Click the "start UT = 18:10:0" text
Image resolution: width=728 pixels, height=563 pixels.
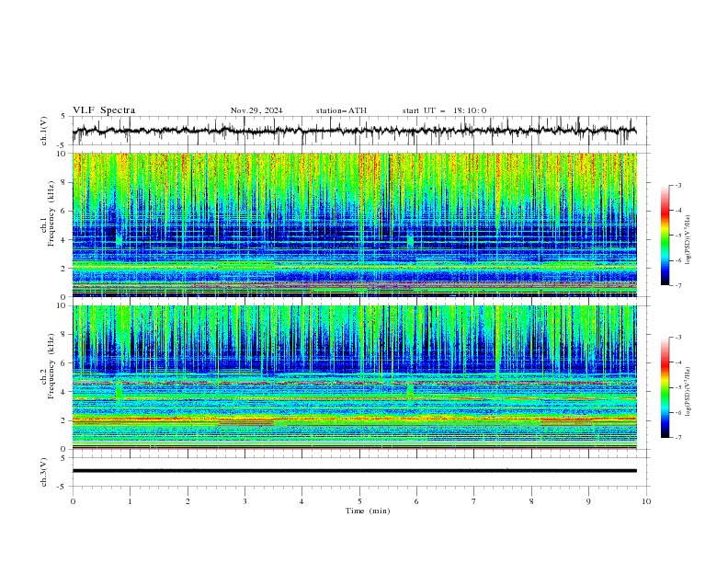[x=444, y=110]
